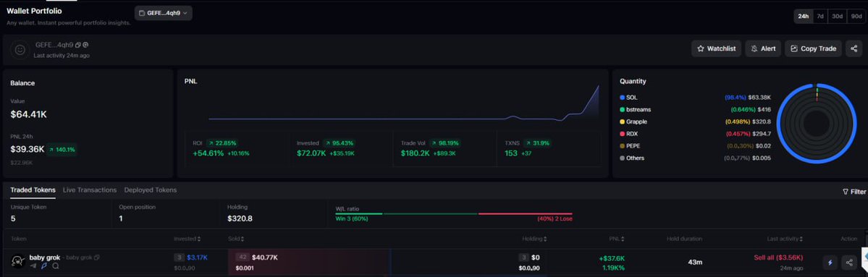The width and height of the screenshot is (868, 277).
Task: Switch to the Traded Tokens tab
Action: 33,189
